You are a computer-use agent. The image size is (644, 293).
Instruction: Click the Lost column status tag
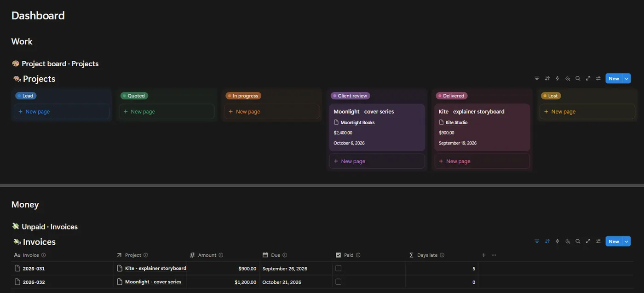point(551,96)
